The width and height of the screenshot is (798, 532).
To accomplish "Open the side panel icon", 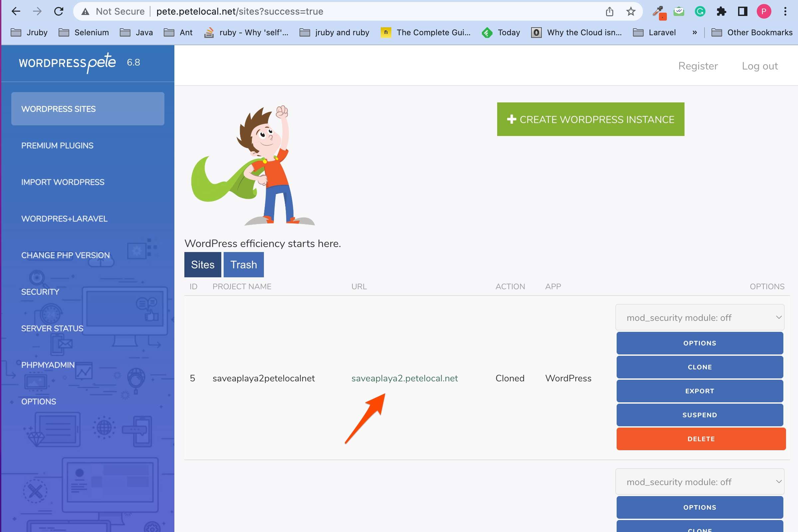I will click(742, 12).
